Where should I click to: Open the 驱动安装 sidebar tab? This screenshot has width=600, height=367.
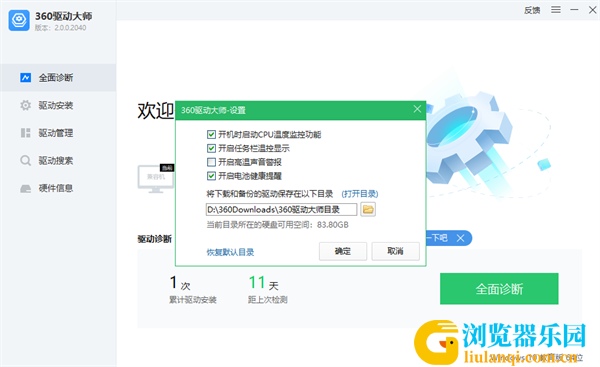tap(58, 105)
